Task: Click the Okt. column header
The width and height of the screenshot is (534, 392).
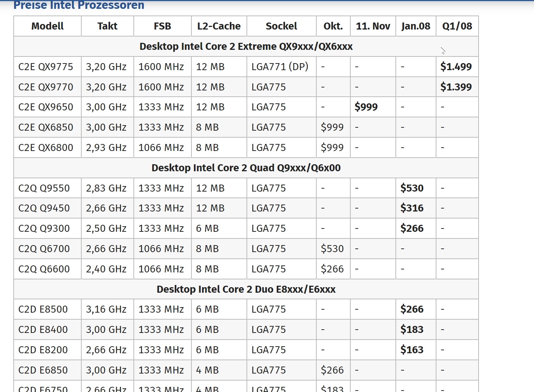Action: click(x=333, y=26)
